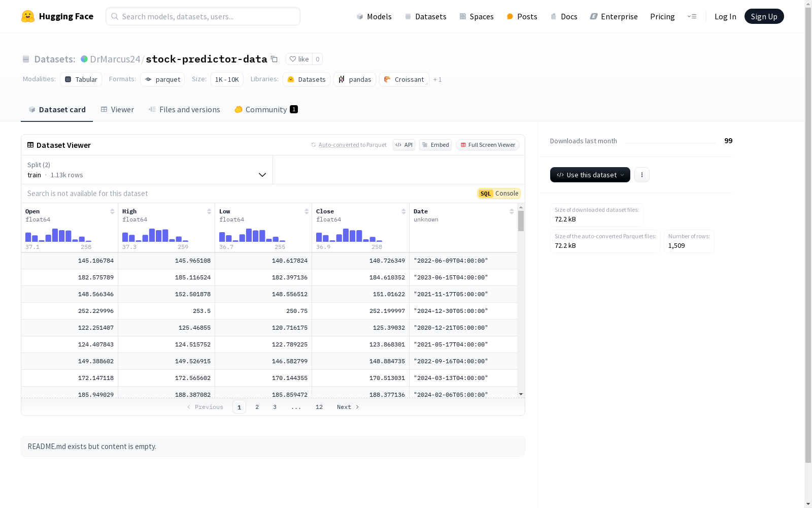
Task: Click the stock-predictor-data dataset title
Action: (207, 59)
